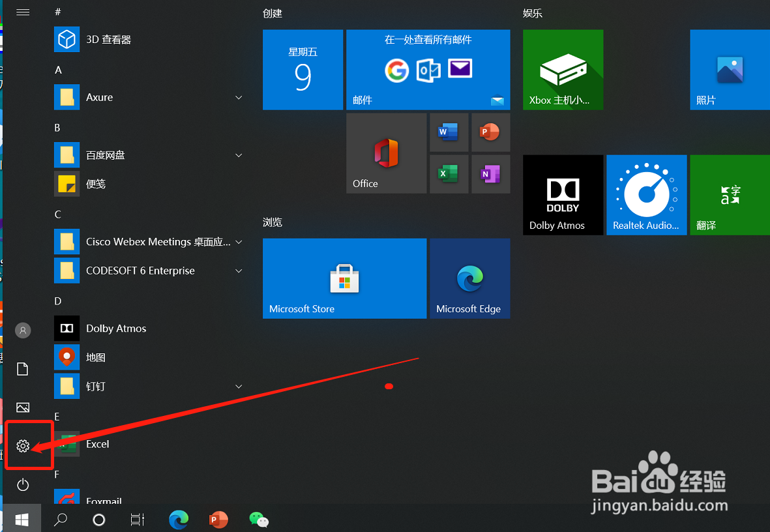Open the CODESOFT 6 Enterprise folder entry

(x=147, y=271)
